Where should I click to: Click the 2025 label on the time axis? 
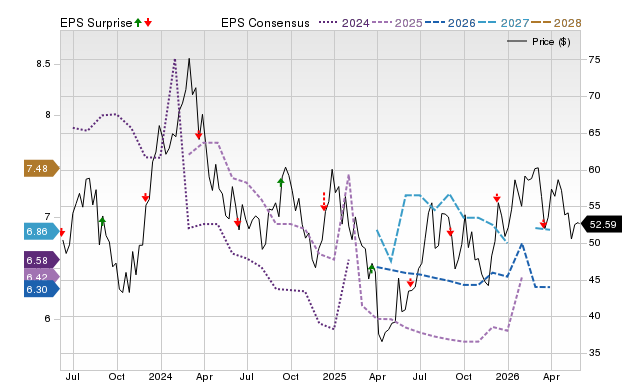[x=334, y=376]
